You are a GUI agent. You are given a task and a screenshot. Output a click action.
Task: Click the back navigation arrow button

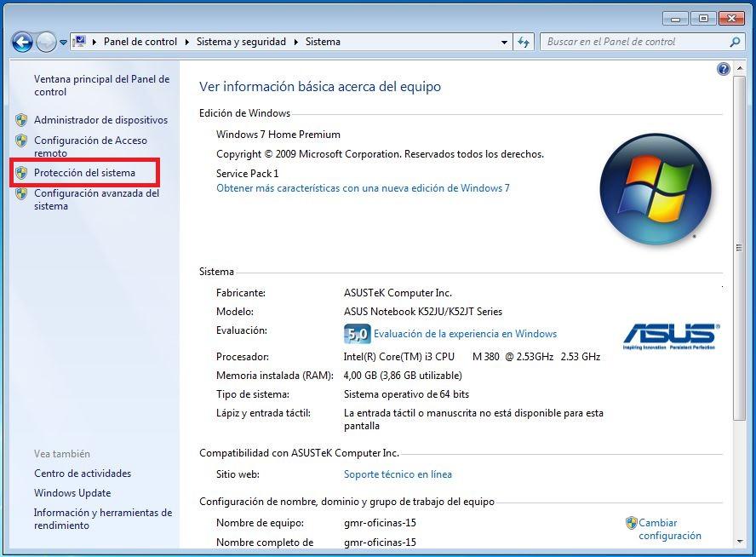click(x=22, y=41)
